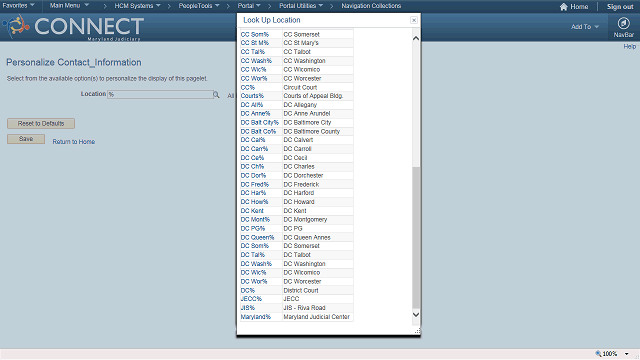Image resolution: width=640 pixels, height=360 pixels.
Task: Open the Add To dropdown
Action: pos(584,27)
